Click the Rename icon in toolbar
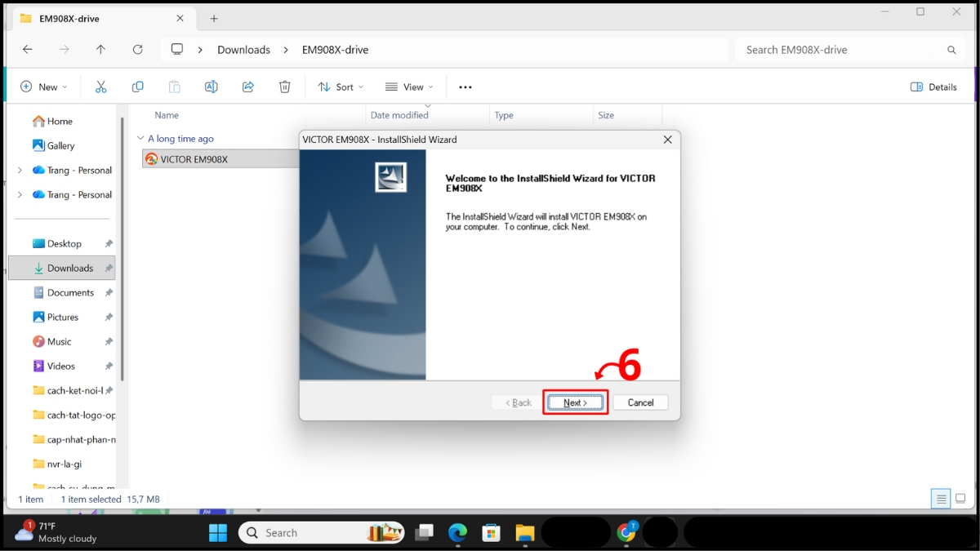The width and height of the screenshot is (980, 551). click(x=212, y=87)
